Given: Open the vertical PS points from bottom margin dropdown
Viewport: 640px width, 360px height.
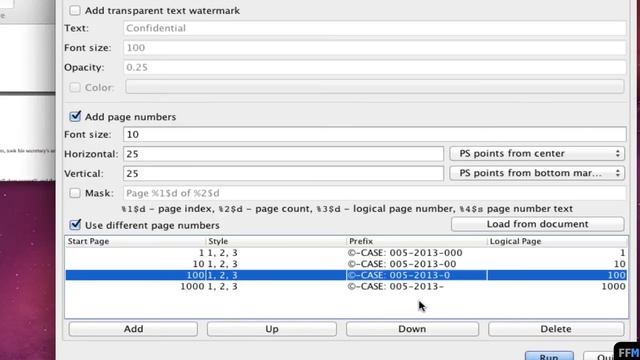Looking at the screenshot, I should point(537,173).
